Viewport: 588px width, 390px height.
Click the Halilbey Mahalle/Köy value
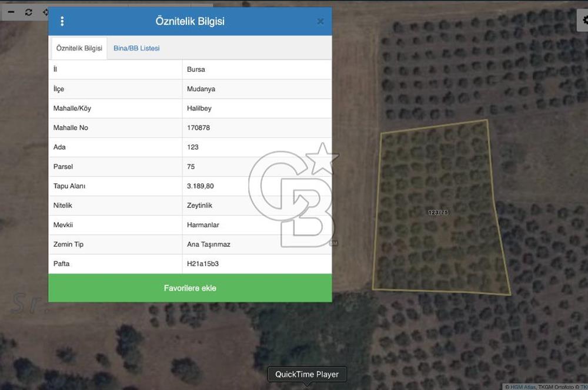(x=199, y=108)
